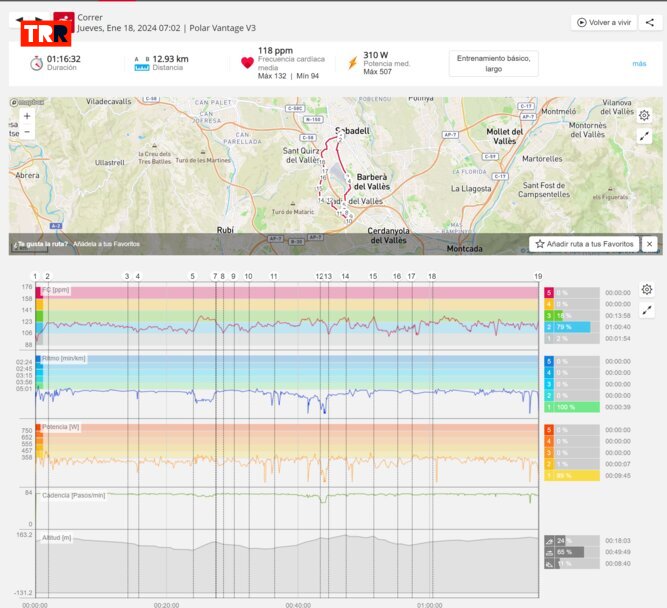The image size is (667, 608).
Task: Expand the charts with the arrows icon
Action: click(647, 311)
